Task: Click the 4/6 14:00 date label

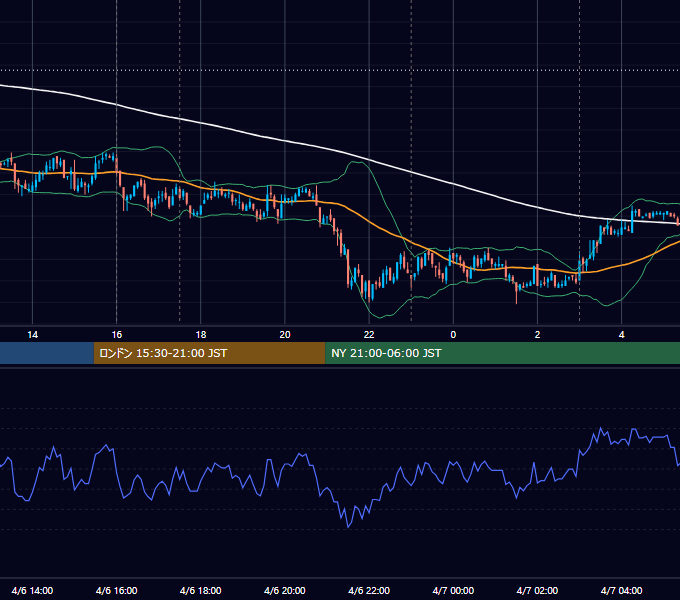Action: (x=33, y=590)
